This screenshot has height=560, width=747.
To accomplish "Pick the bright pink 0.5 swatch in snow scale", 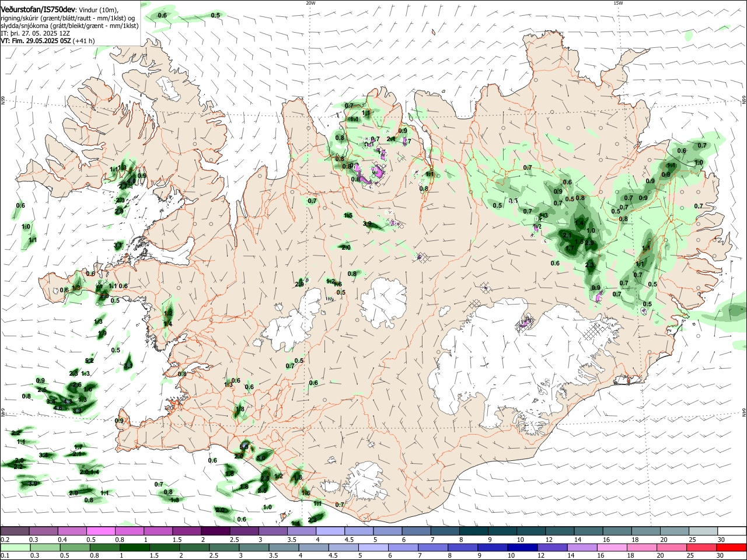I will pyautogui.click(x=101, y=531).
